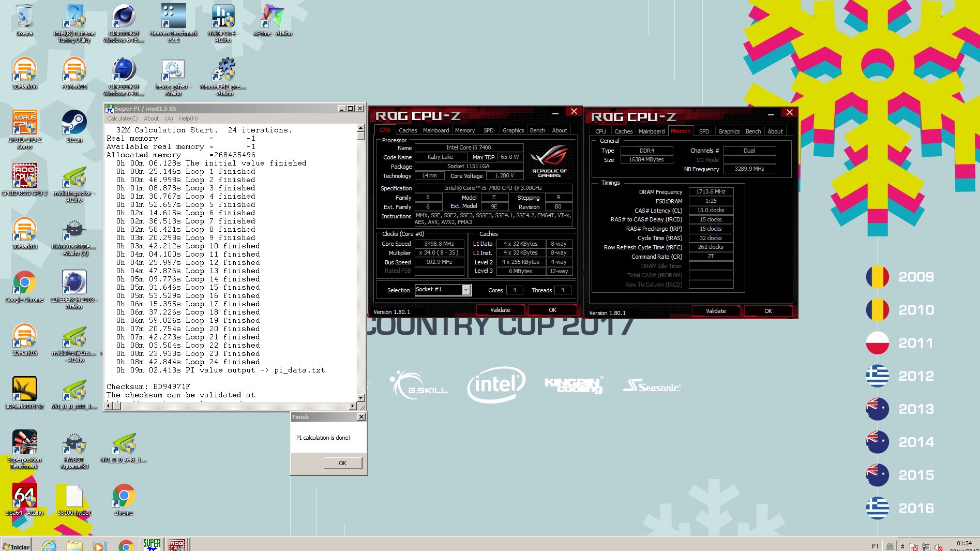Screen dimensions: 980x551
Task: Click Super PI taskbar button
Action: 152,544
